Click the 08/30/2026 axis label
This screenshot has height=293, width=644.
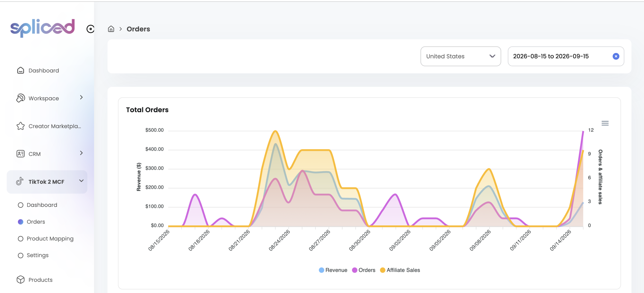point(360,240)
